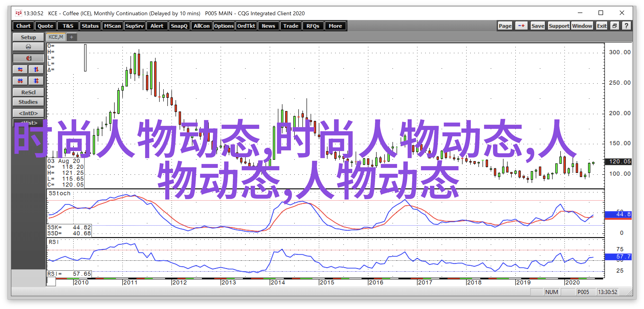Click the horizontal arrows with blue cross icon
This screenshot has width=644, height=309.
tap(20, 81)
